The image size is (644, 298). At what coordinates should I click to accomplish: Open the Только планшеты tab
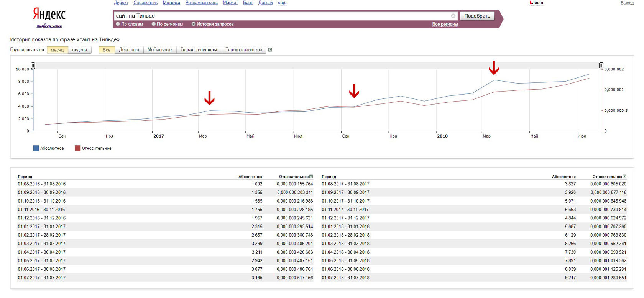244,50
